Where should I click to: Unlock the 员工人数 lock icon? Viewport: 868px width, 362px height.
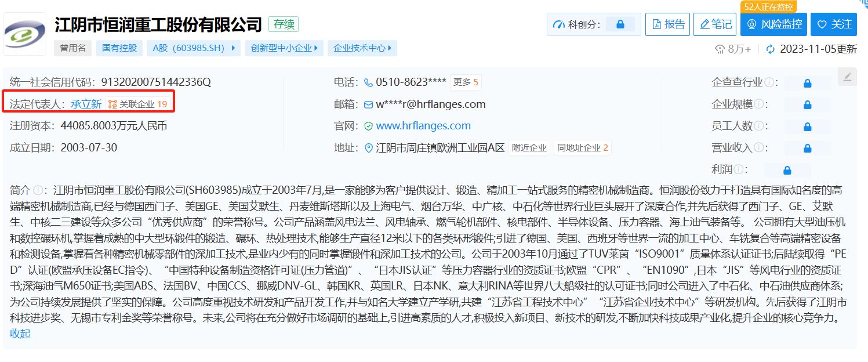[807, 126]
